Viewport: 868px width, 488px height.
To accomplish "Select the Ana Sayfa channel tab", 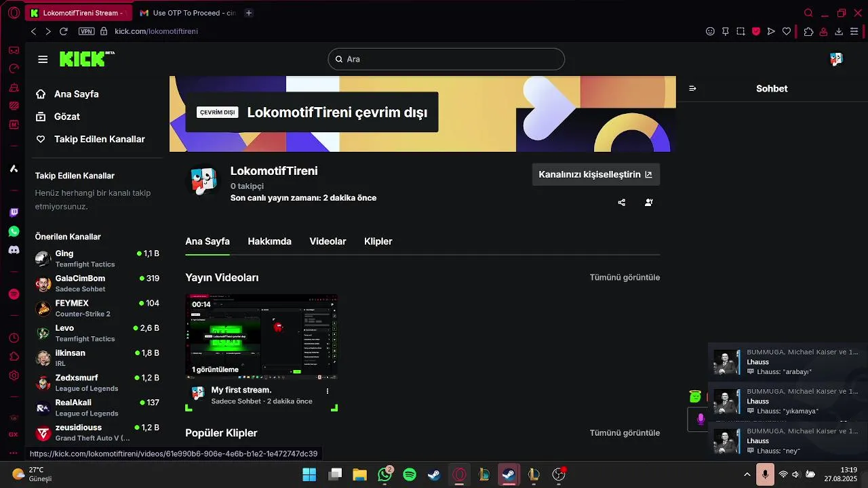I will click(x=208, y=241).
